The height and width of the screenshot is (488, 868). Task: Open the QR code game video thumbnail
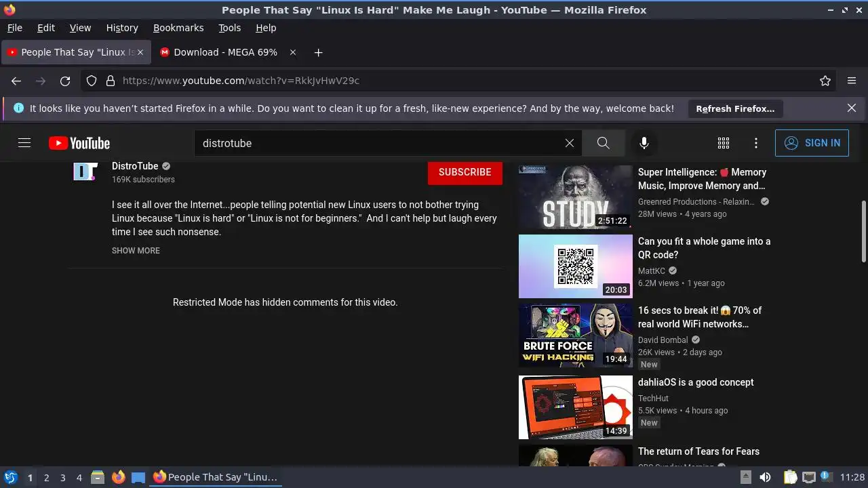click(576, 266)
